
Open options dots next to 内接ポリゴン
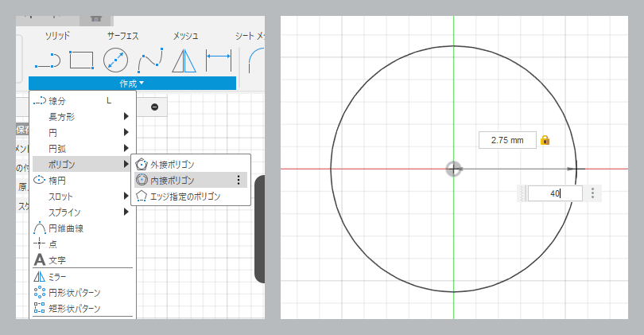click(239, 180)
